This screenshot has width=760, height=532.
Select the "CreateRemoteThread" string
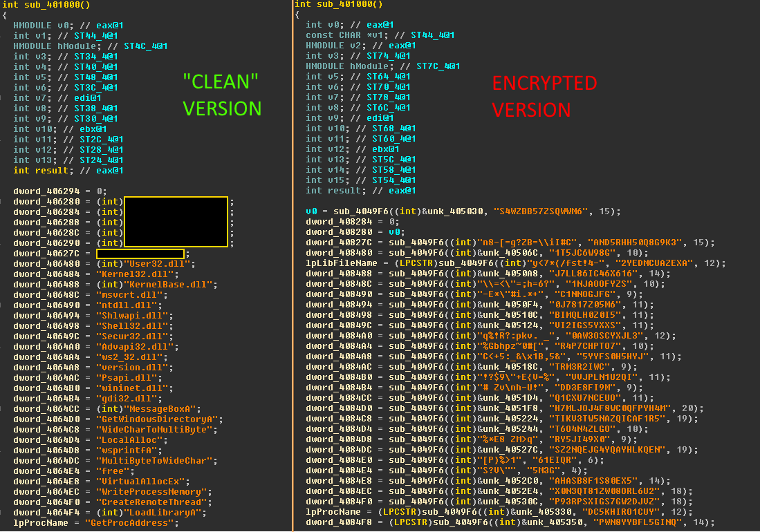click(151, 502)
